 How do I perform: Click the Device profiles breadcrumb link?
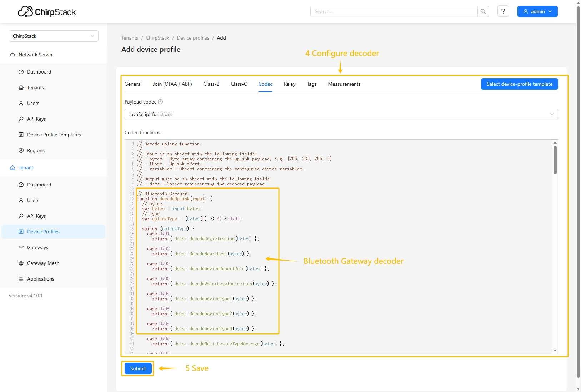[193, 38]
